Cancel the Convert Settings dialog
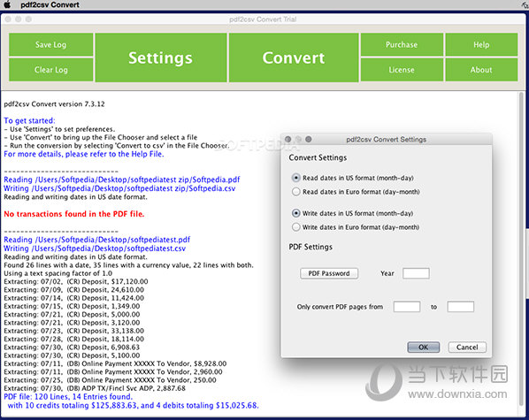 (x=467, y=347)
